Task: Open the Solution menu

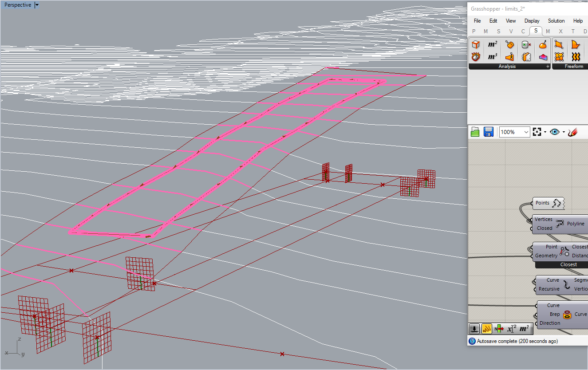Action: [556, 21]
